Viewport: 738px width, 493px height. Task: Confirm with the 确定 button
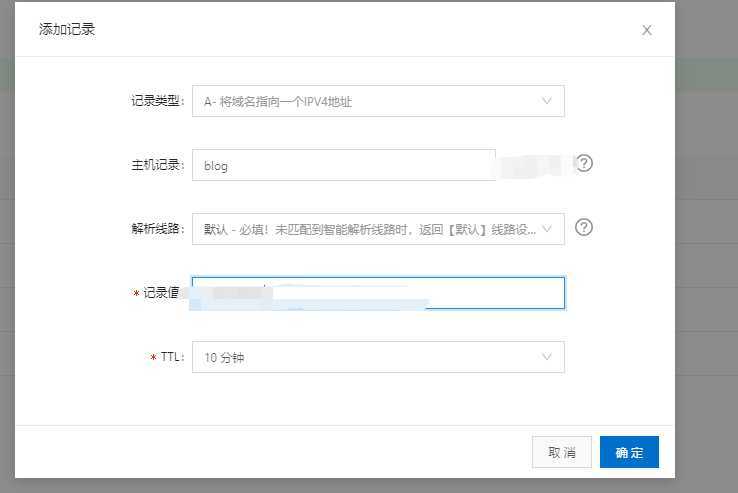629,452
